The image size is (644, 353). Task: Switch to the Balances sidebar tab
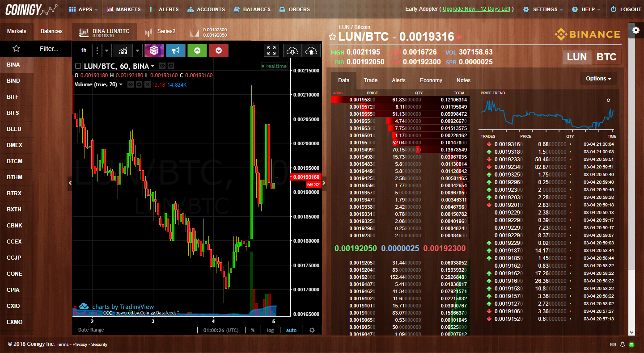tap(51, 31)
